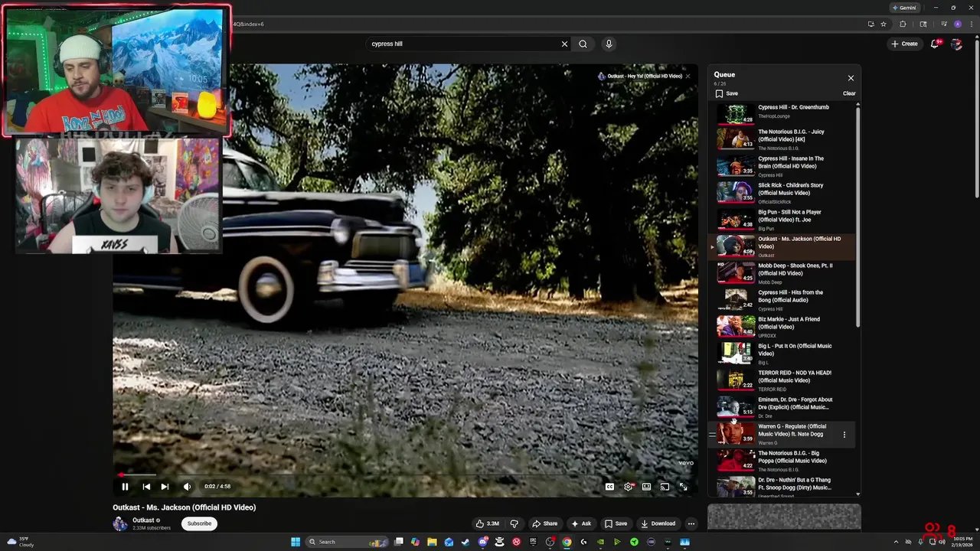Pause the Ms. Jackson video
This screenshot has height=551, width=980.
[125, 487]
